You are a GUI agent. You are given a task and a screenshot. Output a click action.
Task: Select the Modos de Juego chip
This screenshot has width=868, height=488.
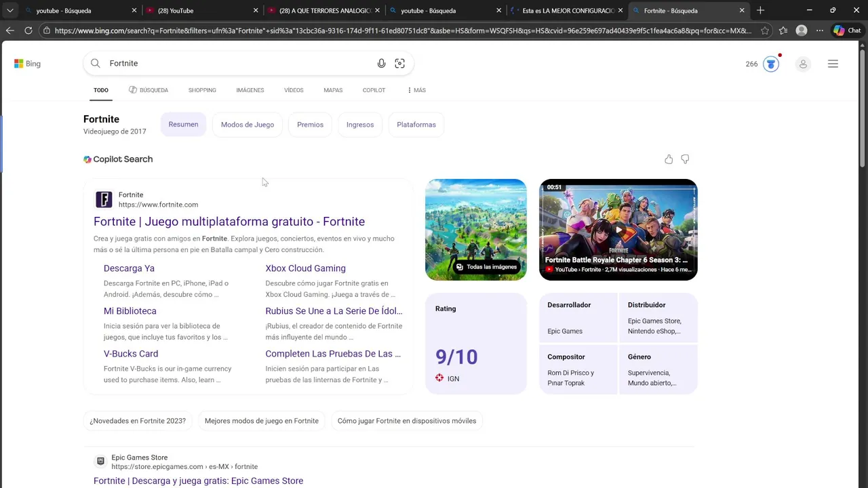[248, 125]
